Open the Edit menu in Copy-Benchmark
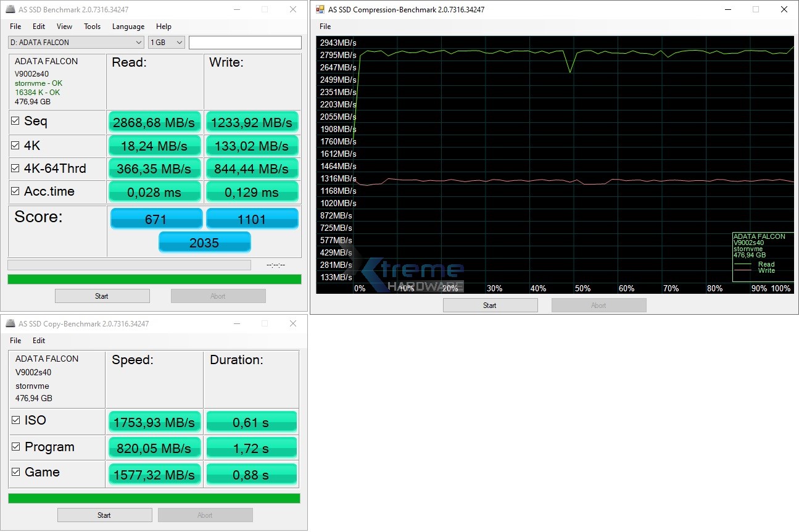799x532 pixels. (x=38, y=341)
